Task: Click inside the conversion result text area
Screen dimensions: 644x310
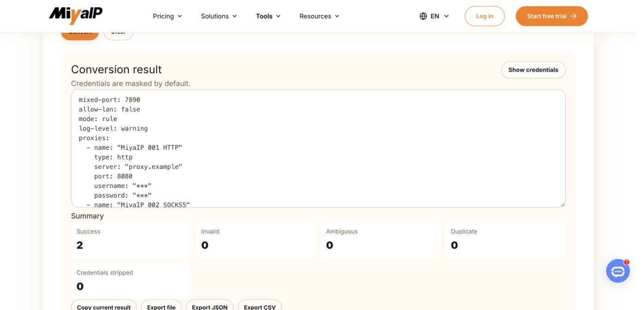Action: click(x=318, y=148)
